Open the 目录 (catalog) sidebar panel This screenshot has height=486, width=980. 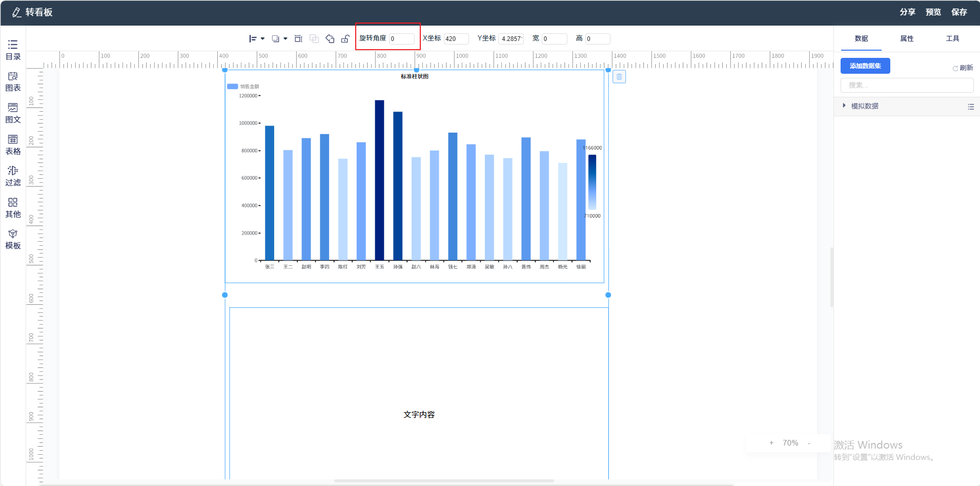[13, 50]
